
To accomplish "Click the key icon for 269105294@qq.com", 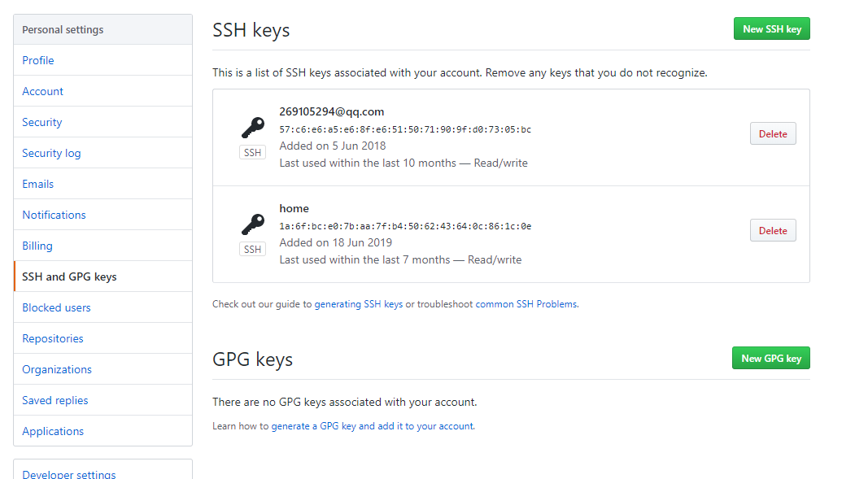I will (x=253, y=128).
